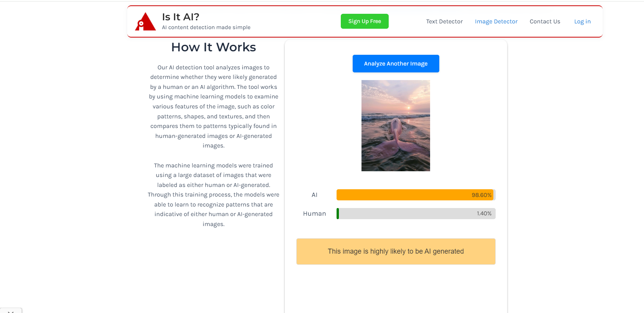
Task: Click the "How It Works" heading
Action: [214, 47]
